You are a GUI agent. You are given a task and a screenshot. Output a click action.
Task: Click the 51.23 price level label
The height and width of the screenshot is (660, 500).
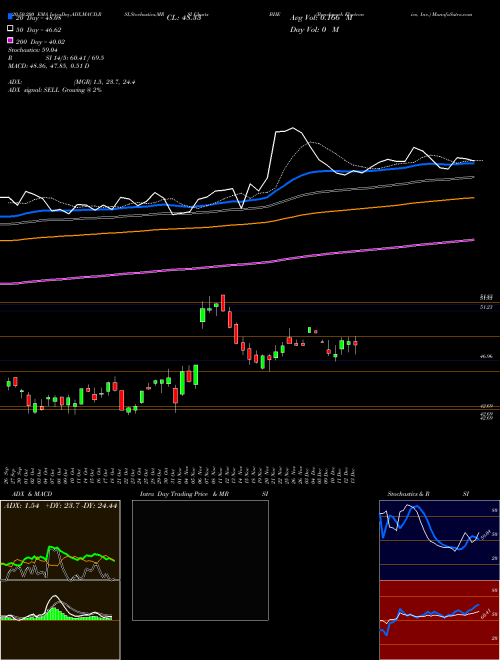(487, 307)
